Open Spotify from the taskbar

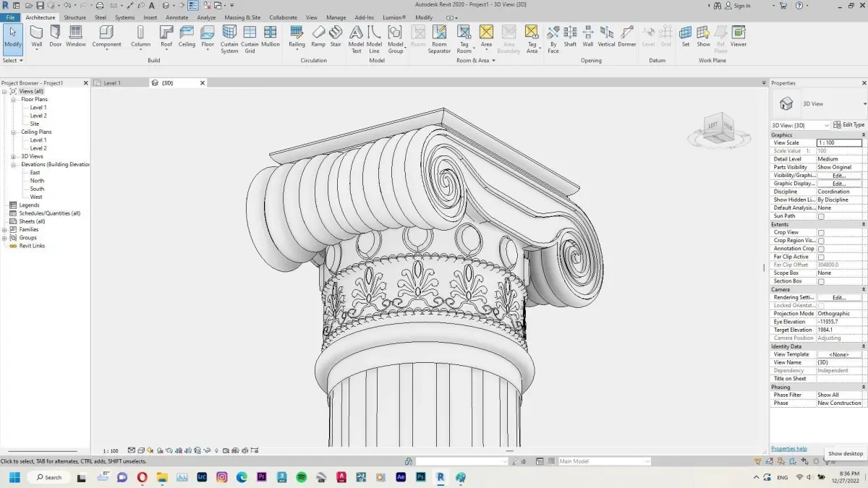(302, 477)
